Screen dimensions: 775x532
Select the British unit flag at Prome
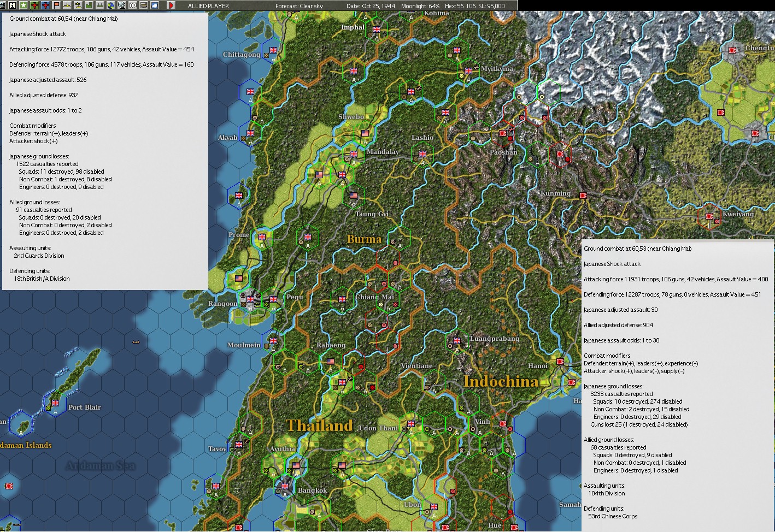[262, 237]
